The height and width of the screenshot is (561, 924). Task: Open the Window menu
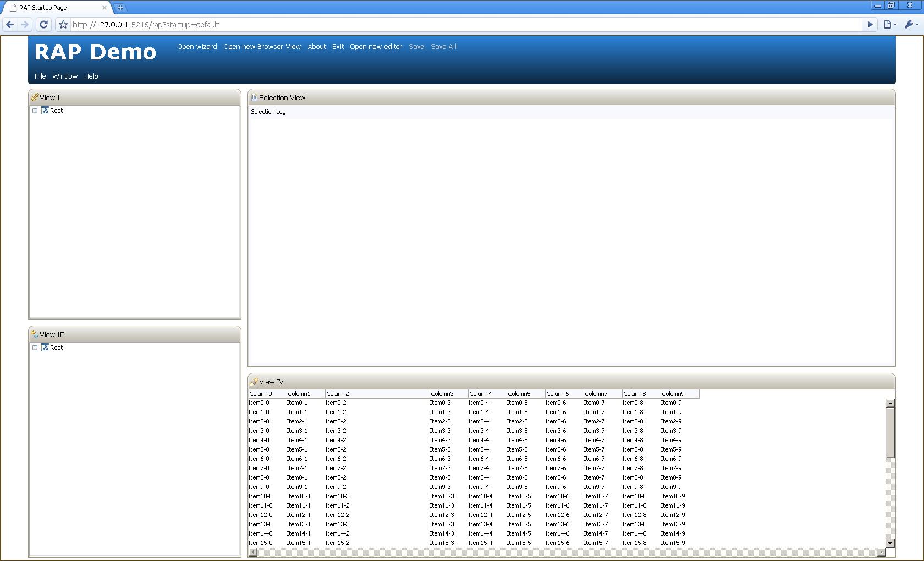pos(65,76)
